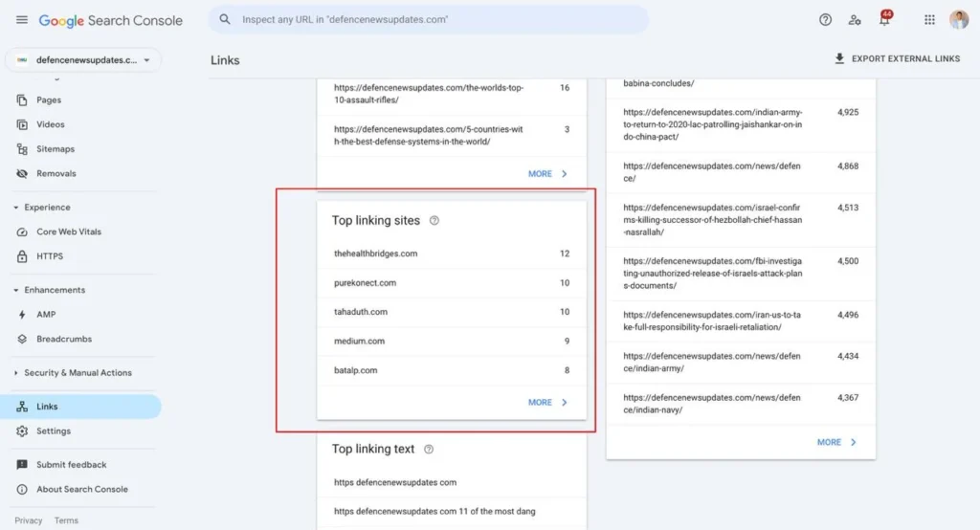Screen dimensions: 980x530
Task: Collapse the Enhancements section
Action: coord(15,290)
